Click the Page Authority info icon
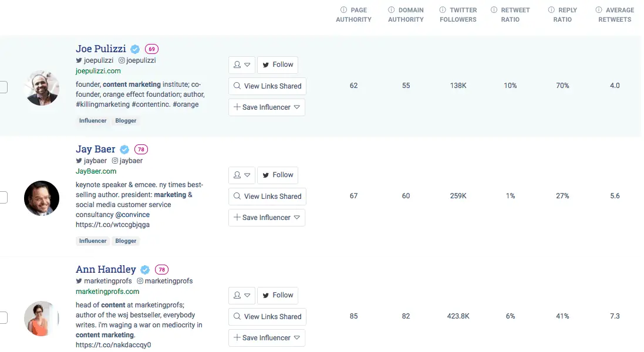This screenshot has height=352, width=644. click(x=344, y=10)
